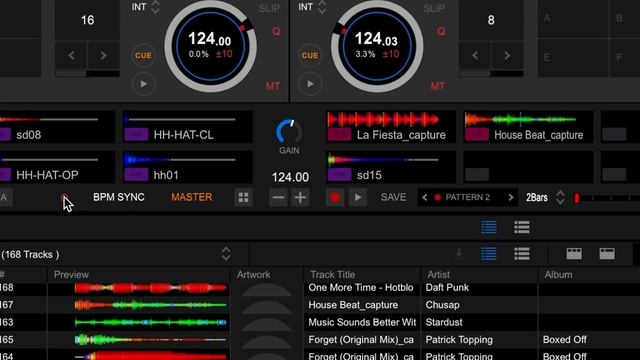Toggle master tempo MT on left deck
The height and width of the screenshot is (360, 640).
273,86
